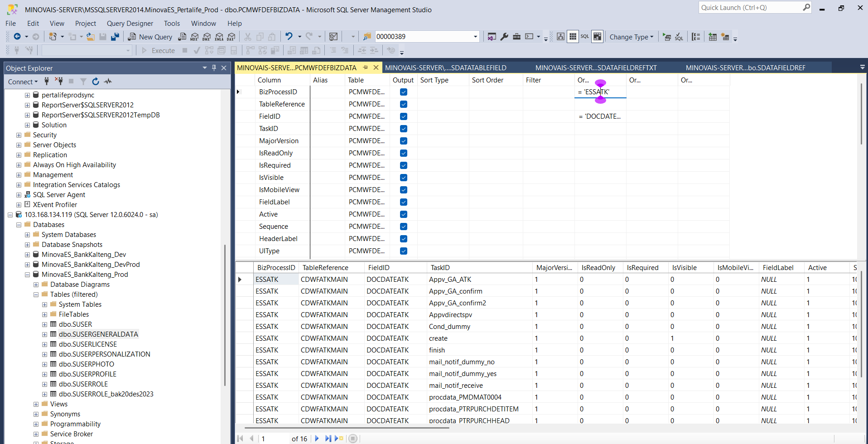This screenshot has height=444, width=868.
Task: Collapse the Tables (filtered) node
Action: [x=36, y=294]
